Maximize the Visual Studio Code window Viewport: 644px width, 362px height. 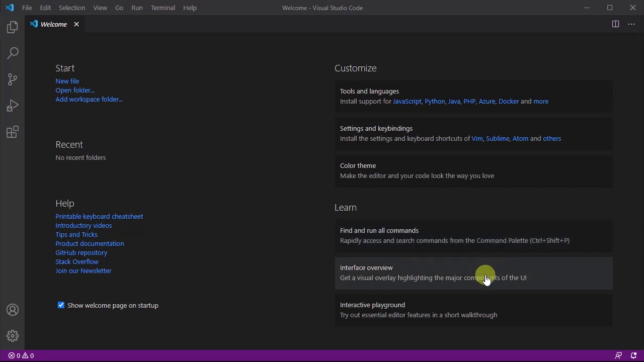tap(610, 8)
